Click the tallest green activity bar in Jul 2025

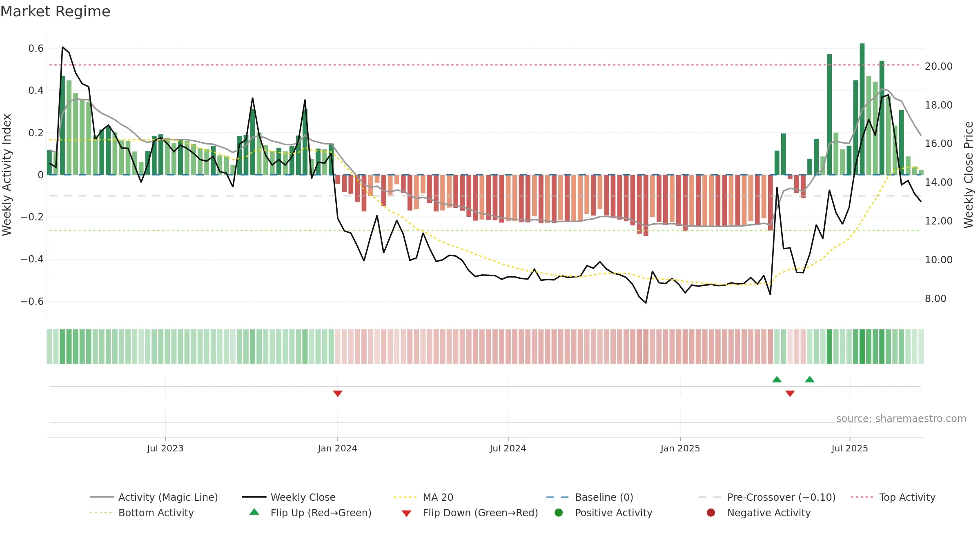[x=862, y=109]
